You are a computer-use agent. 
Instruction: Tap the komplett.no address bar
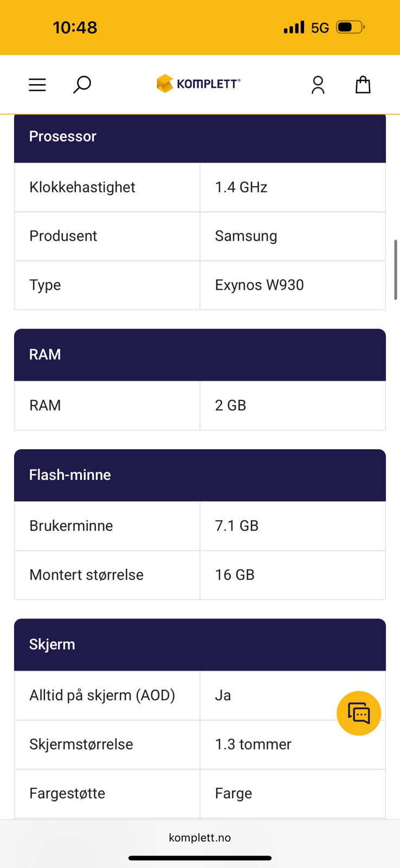pos(199,838)
